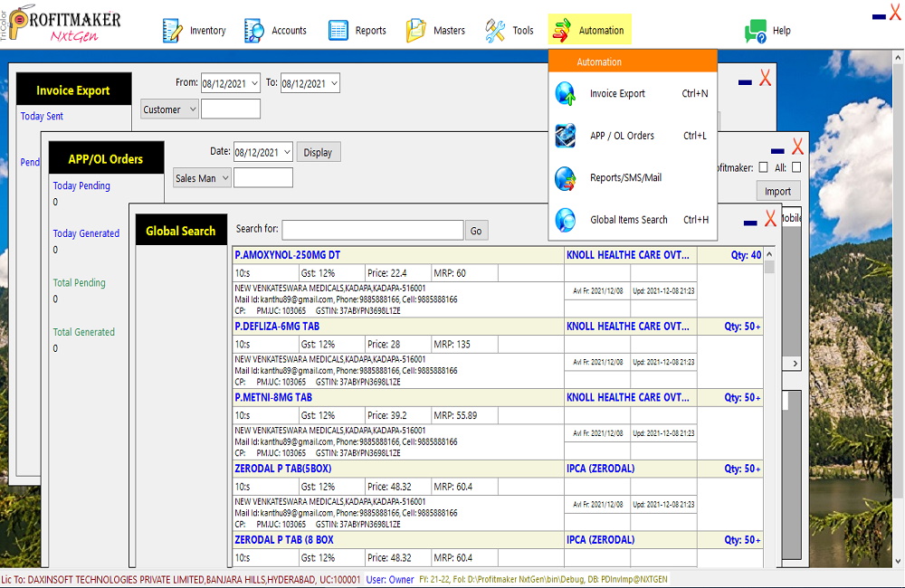Expand the APP/OL Orders Date dropdown
Screen dimensions: 905x588
[287, 152]
